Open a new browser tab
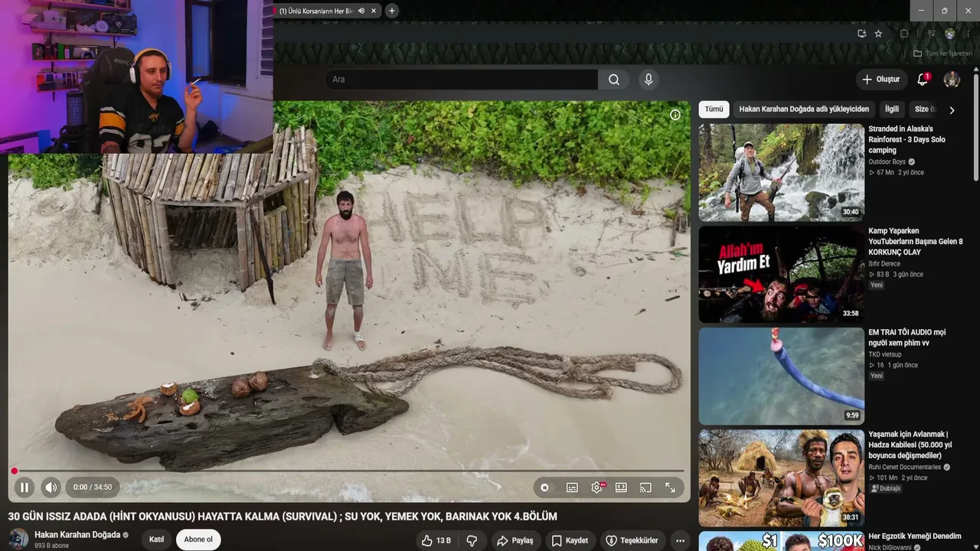 [x=391, y=11]
